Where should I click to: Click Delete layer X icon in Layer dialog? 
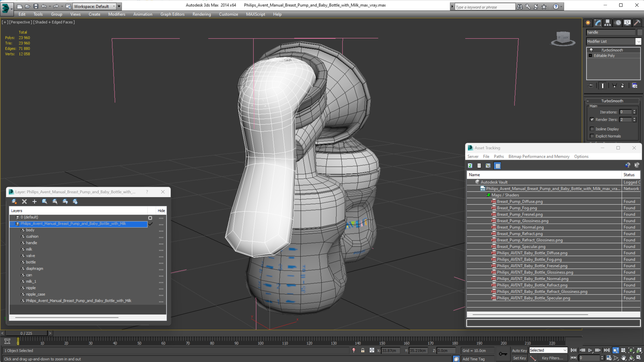[24, 201]
